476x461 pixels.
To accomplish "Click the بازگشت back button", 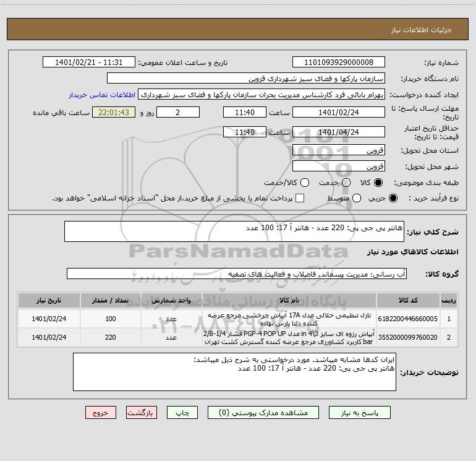I will (x=142, y=413).
